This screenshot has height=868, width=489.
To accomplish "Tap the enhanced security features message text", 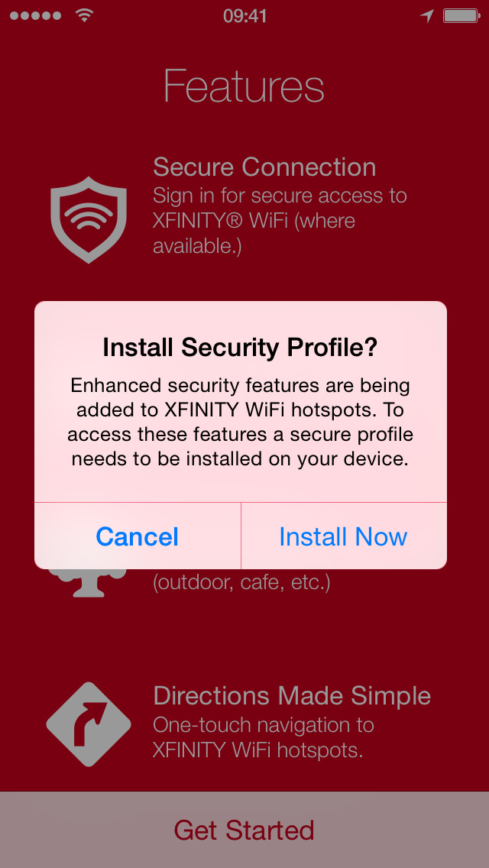I will [241, 422].
